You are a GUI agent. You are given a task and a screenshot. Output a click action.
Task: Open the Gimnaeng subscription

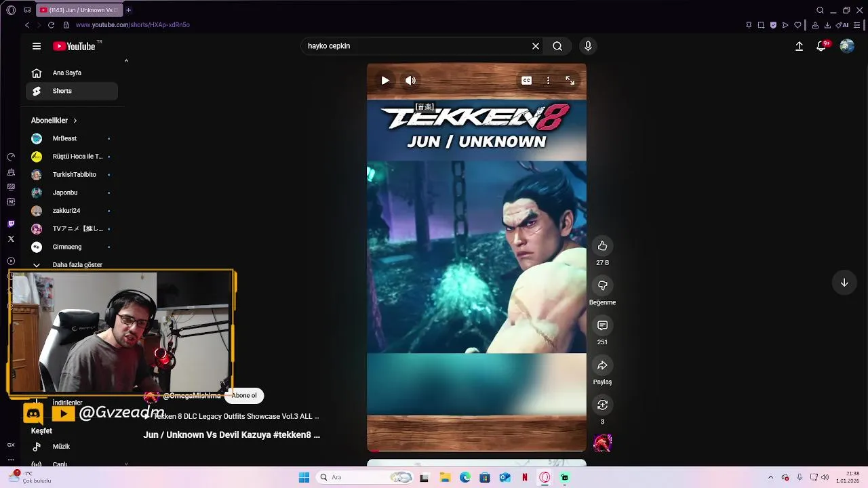(72, 247)
